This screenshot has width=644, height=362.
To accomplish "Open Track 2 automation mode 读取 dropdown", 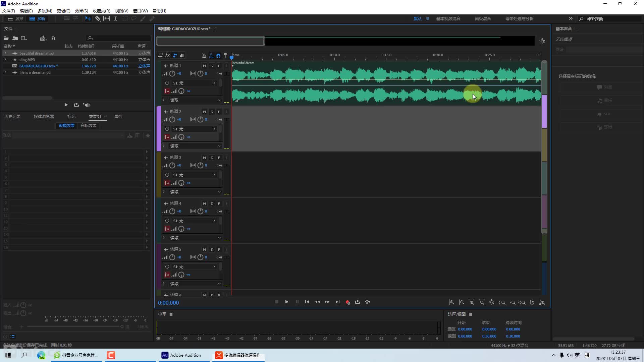I will (x=195, y=146).
